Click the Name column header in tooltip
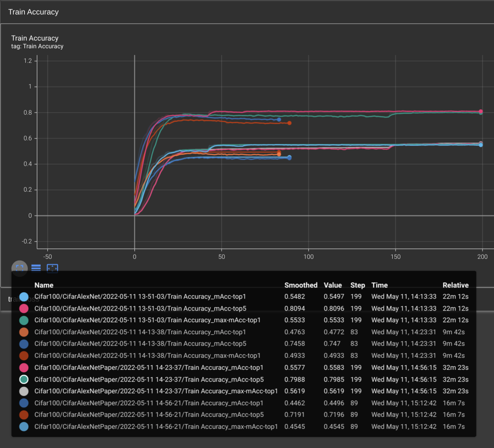The width and height of the screenshot is (494, 448). 44,285
